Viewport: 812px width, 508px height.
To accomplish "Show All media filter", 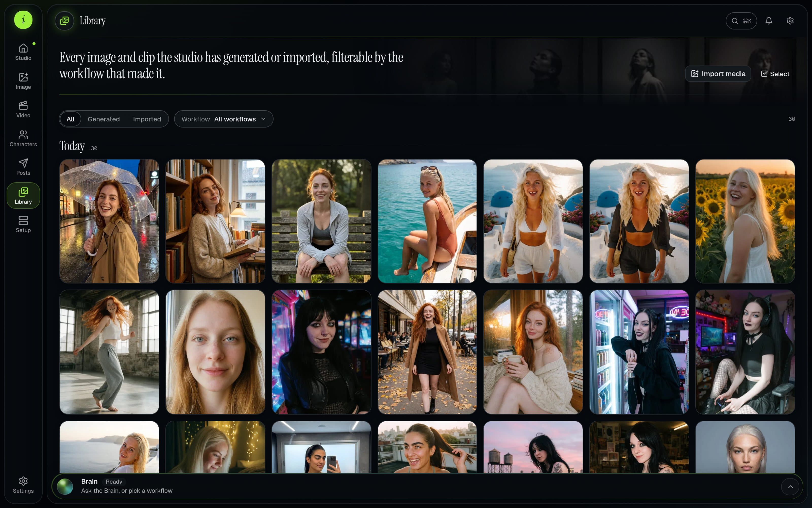I will (71, 119).
